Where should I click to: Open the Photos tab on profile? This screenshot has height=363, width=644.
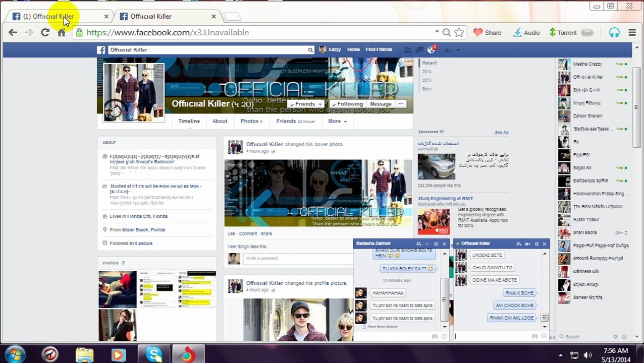pyautogui.click(x=251, y=122)
